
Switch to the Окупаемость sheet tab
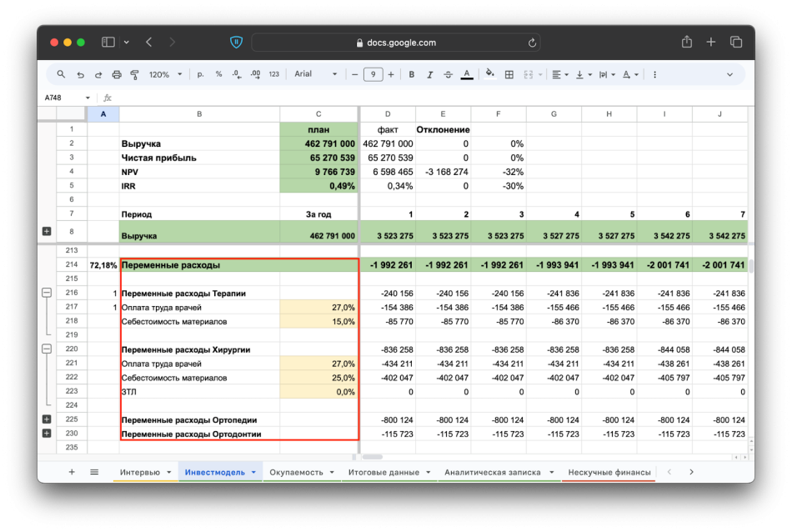[x=296, y=472]
